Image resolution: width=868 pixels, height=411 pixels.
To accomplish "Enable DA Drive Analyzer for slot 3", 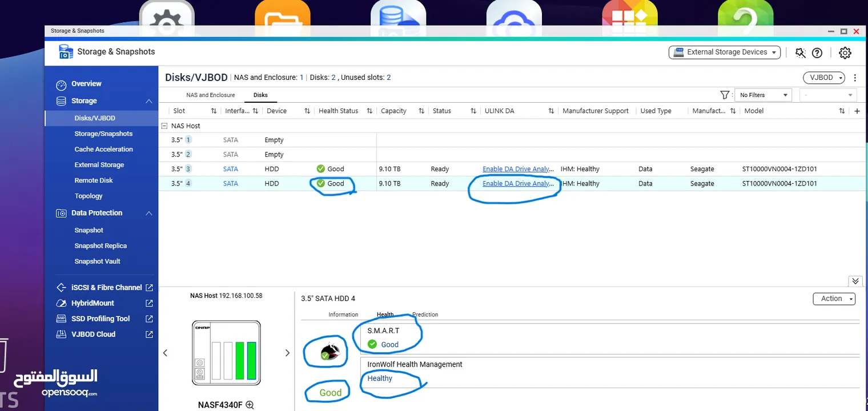I will (518, 169).
